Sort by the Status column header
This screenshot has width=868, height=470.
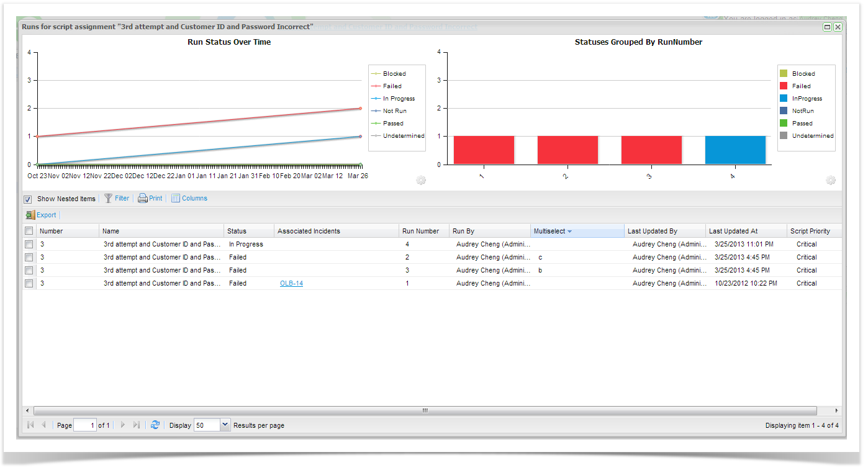[237, 231]
